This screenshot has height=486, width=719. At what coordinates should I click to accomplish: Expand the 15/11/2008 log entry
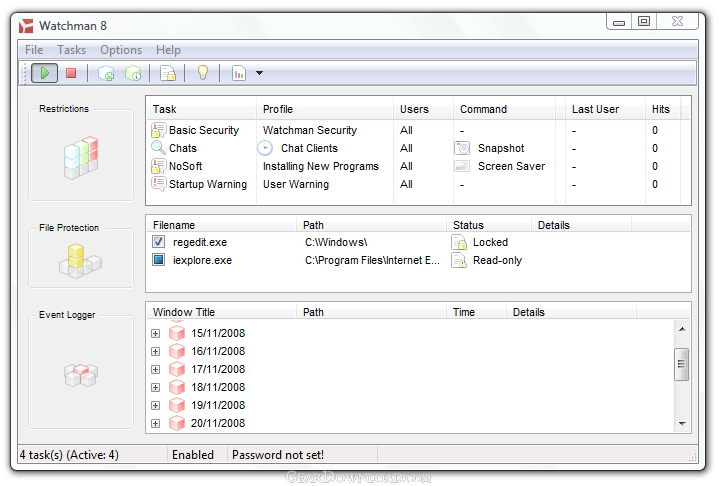coord(155,333)
